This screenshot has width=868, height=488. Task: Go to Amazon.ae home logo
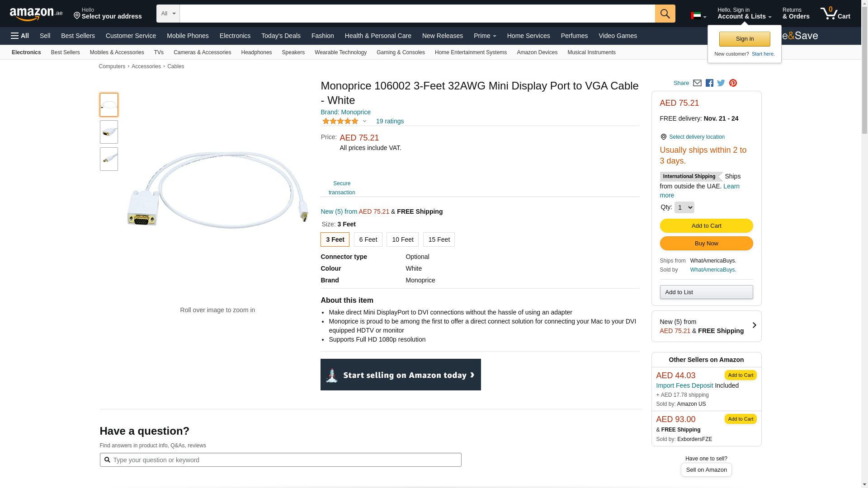[36, 14]
